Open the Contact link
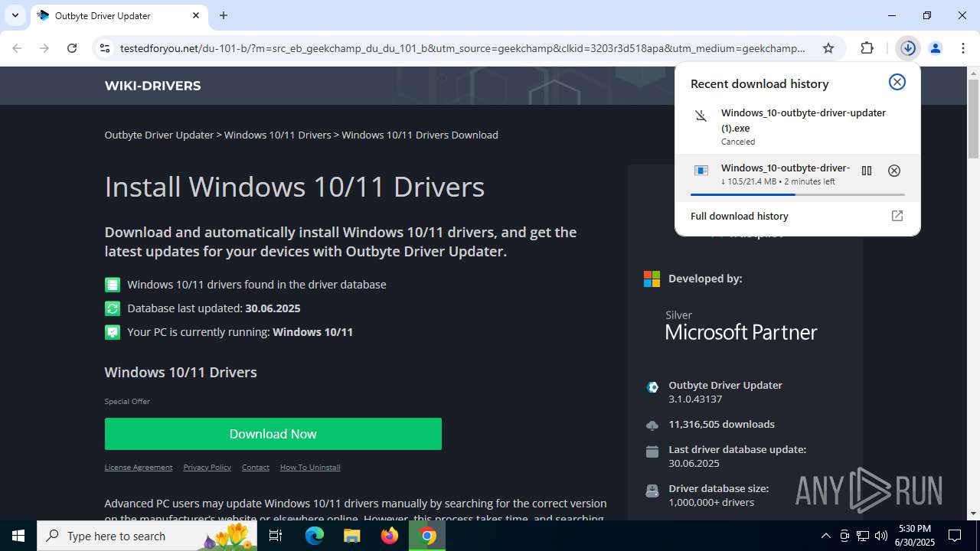 [256, 467]
